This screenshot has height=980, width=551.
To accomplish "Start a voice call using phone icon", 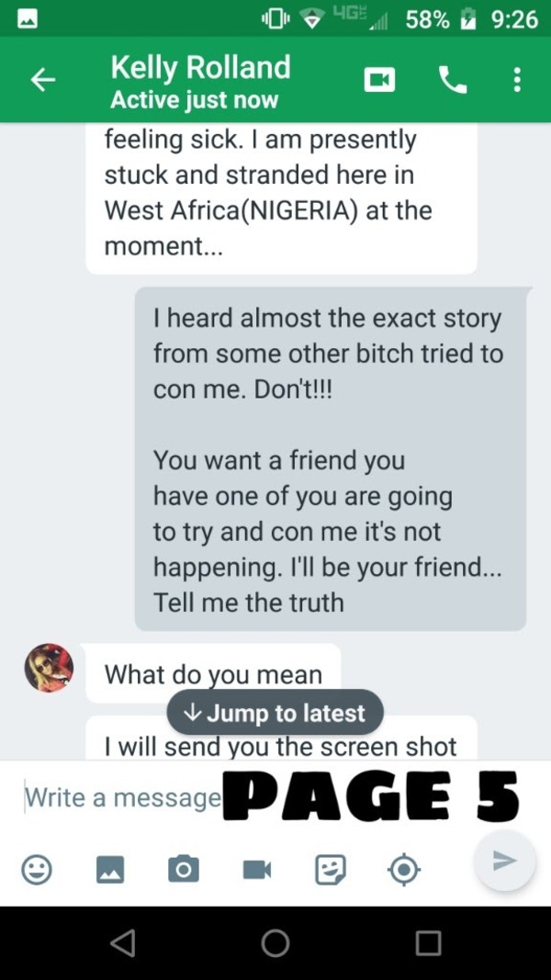I will pyautogui.click(x=453, y=81).
